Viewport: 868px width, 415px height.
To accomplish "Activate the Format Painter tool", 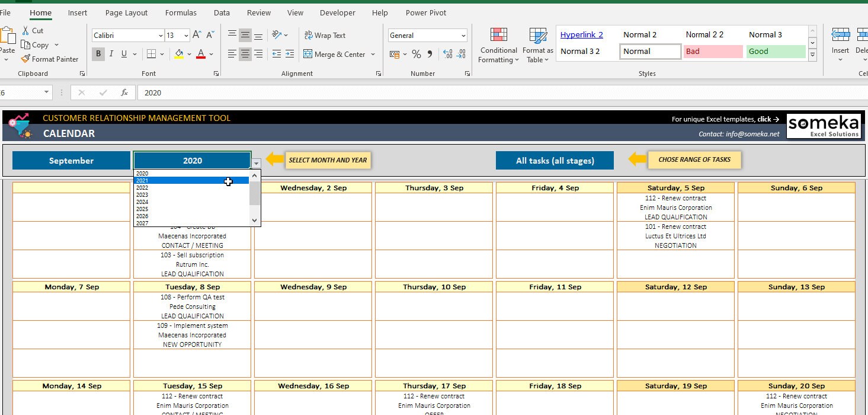I will [x=50, y=59].
